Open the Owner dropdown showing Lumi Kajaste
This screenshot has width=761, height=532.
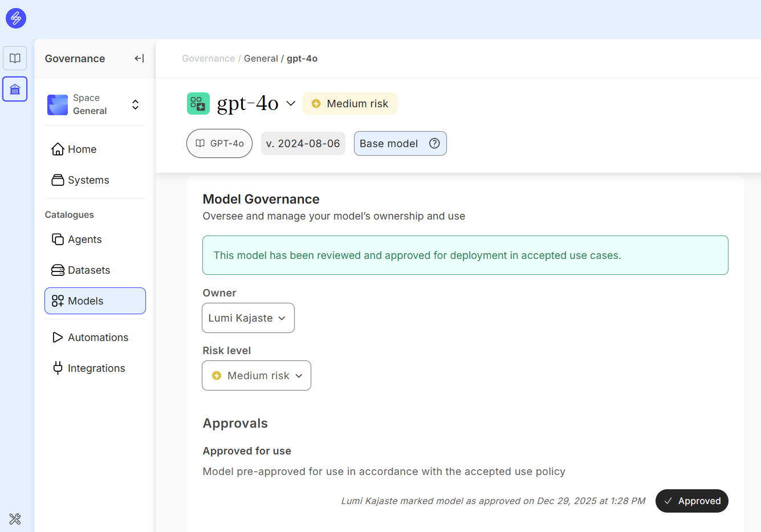click(x=248, y=318)
